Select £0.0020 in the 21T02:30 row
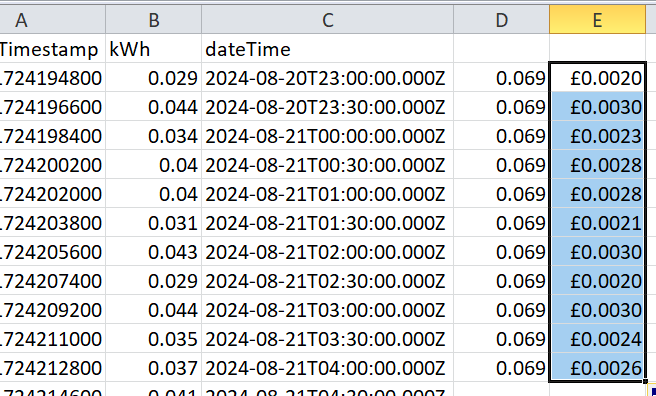Screen dimensions: 656x396 [597, 281]
